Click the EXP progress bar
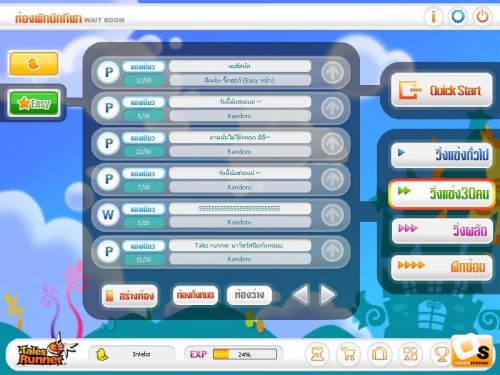Viewport: 500px width, 375px height. click(x=245, y=354)
